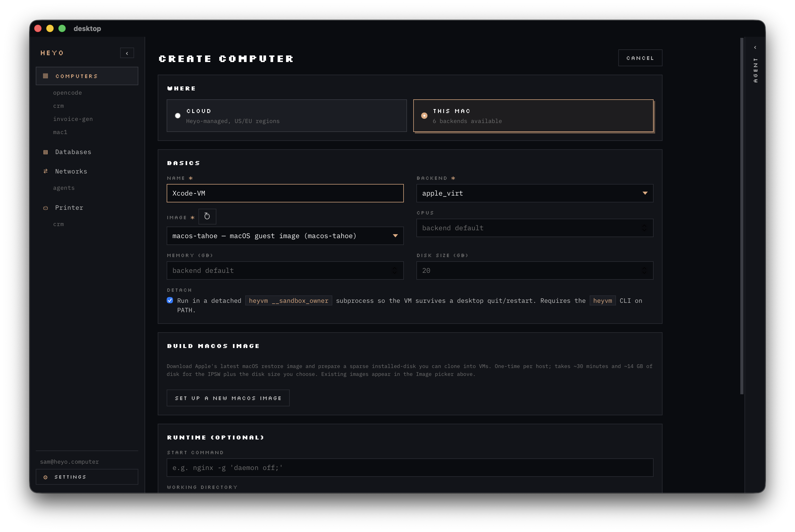Open the Backend apple_virt dropdown
Image resolution: width=795 pixels, height=532 pixels.
pos(535,193)
